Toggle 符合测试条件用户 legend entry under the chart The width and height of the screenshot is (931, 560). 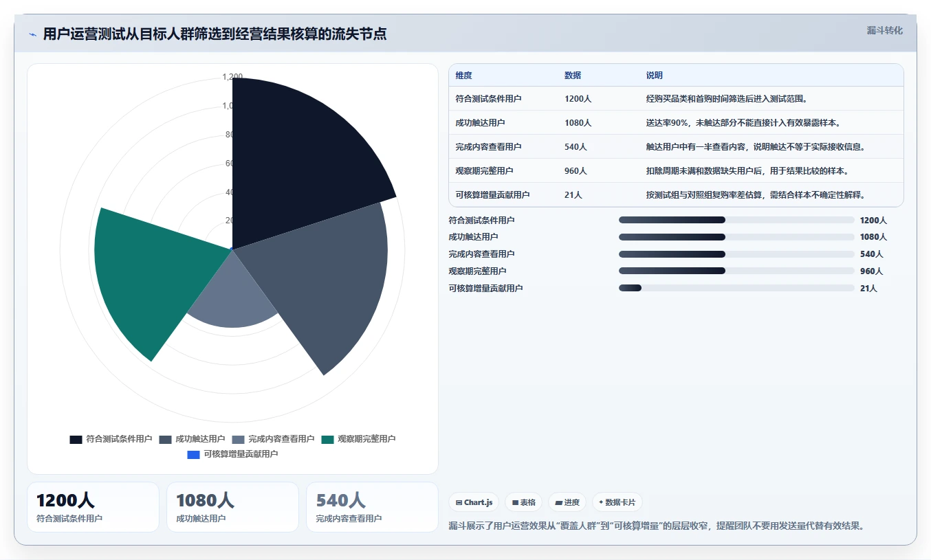pos(111,439)
